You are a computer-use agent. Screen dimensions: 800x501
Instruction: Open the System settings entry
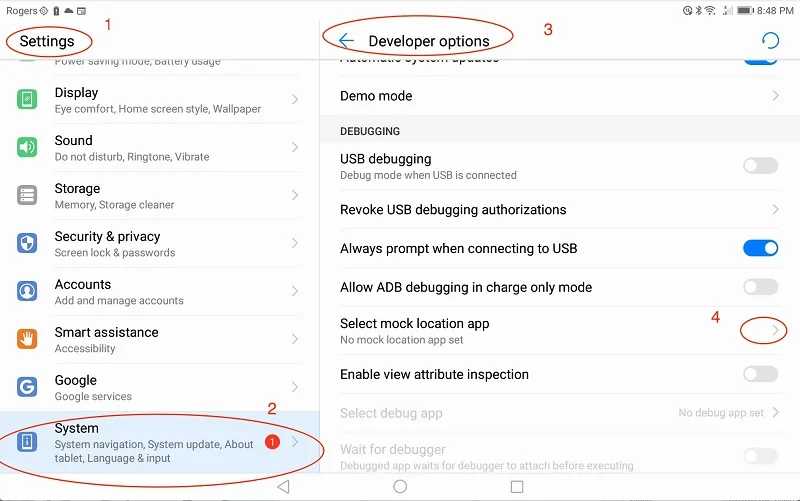click(x=160, y=442)
